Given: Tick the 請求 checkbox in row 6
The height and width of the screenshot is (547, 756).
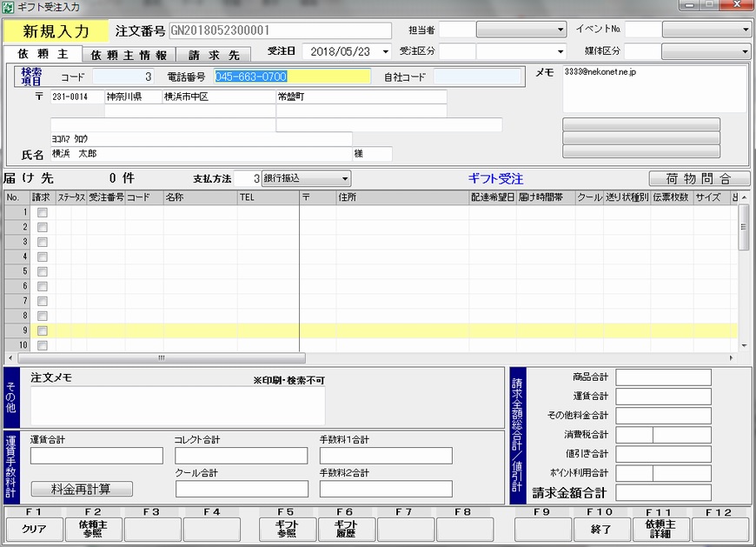Looking at the screenshot, I should [43, 286].
